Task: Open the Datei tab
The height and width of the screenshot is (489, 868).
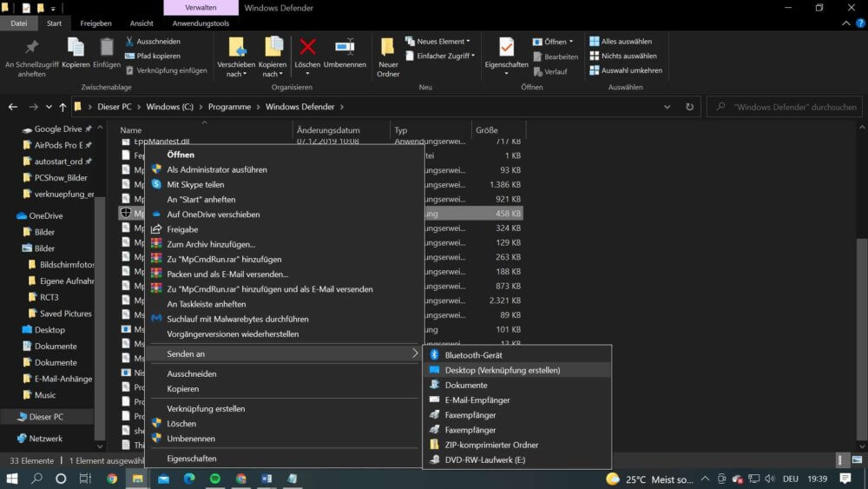Action: pyautogui.click(x=19, y=23)
